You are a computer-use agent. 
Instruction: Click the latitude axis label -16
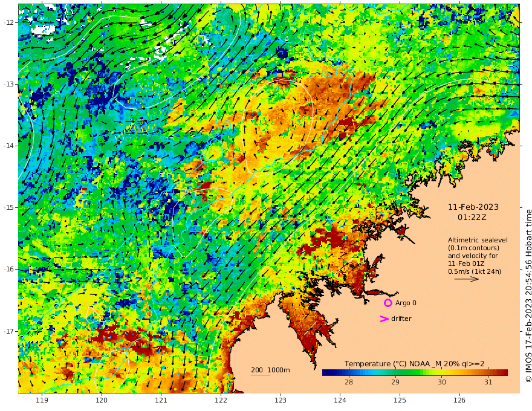point(9,269)
